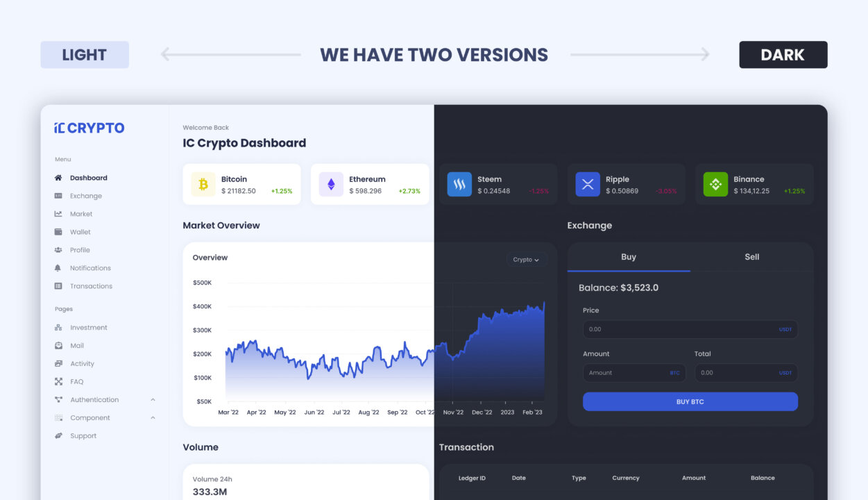868x500 pixels.
Task: Click the Price input field
Action: [690, 329]
